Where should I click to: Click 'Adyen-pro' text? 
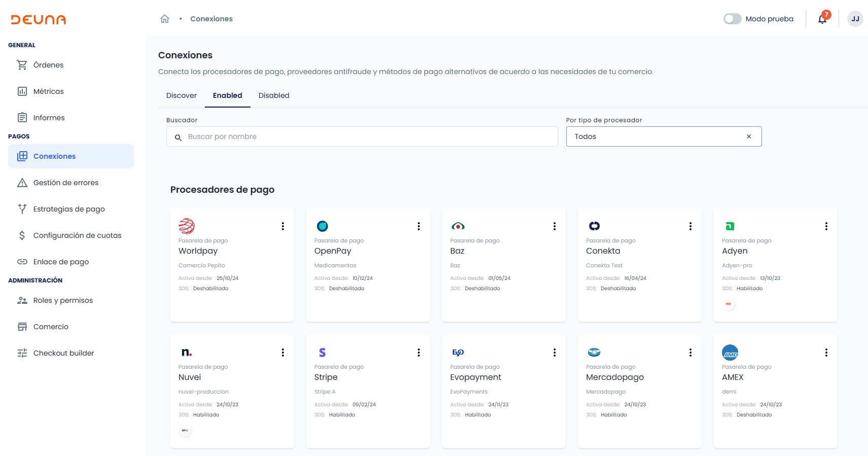(737, 265)
